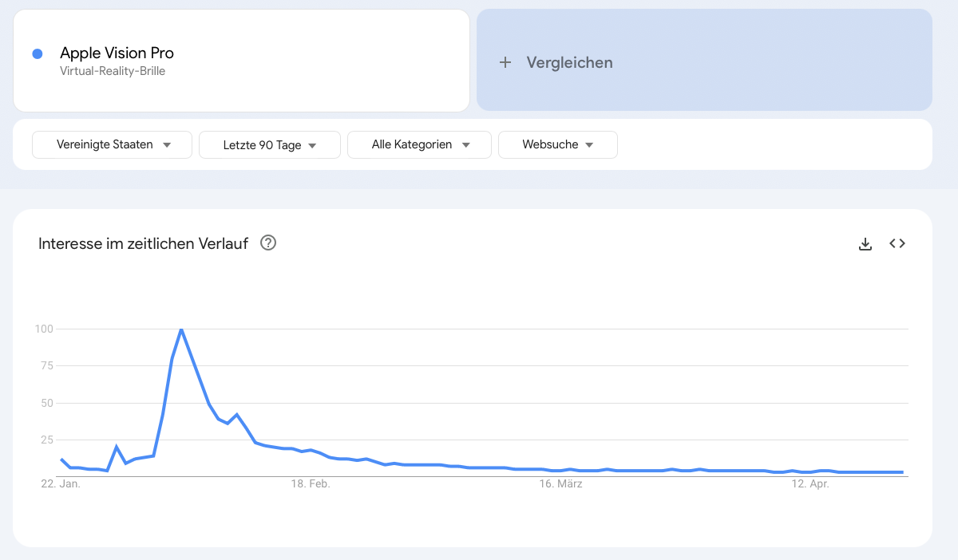Expand the Letzte 90 Tage time range
Image resolution: width=958 pixels, height=560 pixels.
270,145
